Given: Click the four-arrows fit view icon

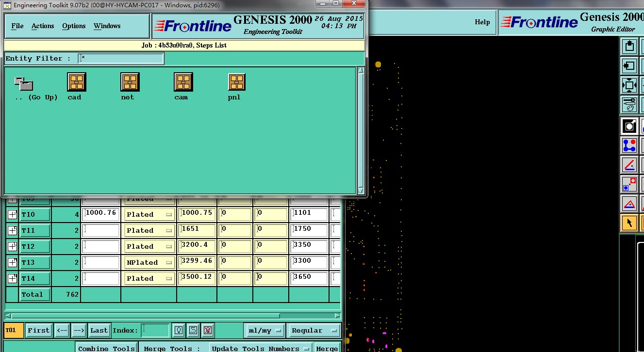Looking at the screenshot, I should click(629, 85).
